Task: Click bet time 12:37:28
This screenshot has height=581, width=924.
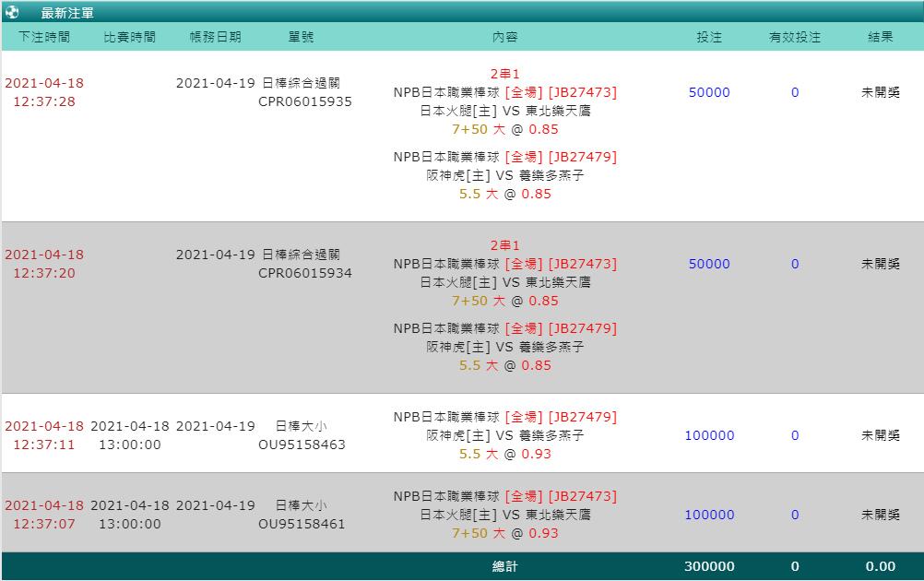Action: [44, 101]
